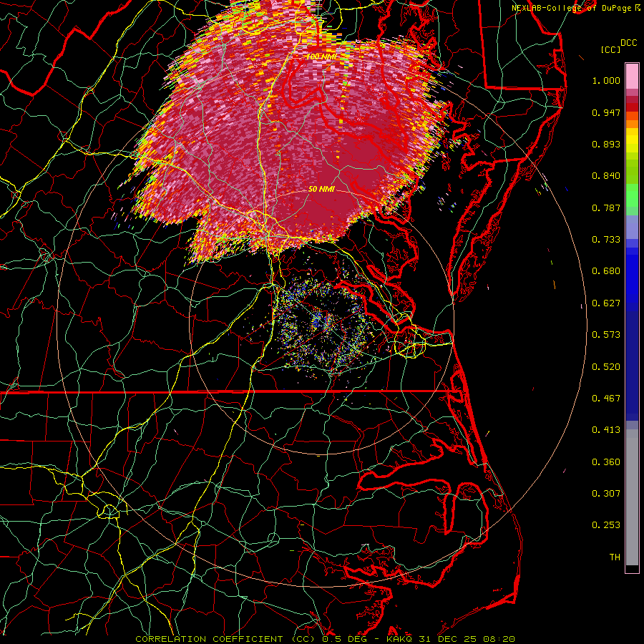644x644 pixels.
Task: Select the DCC label above the color scale
Action: tap(628, 43)
